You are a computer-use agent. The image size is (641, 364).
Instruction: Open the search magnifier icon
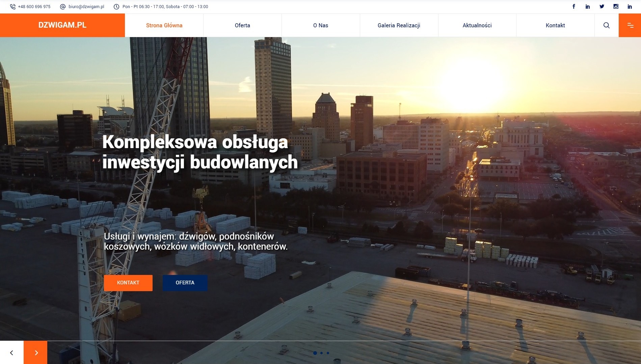pos(606,25)
